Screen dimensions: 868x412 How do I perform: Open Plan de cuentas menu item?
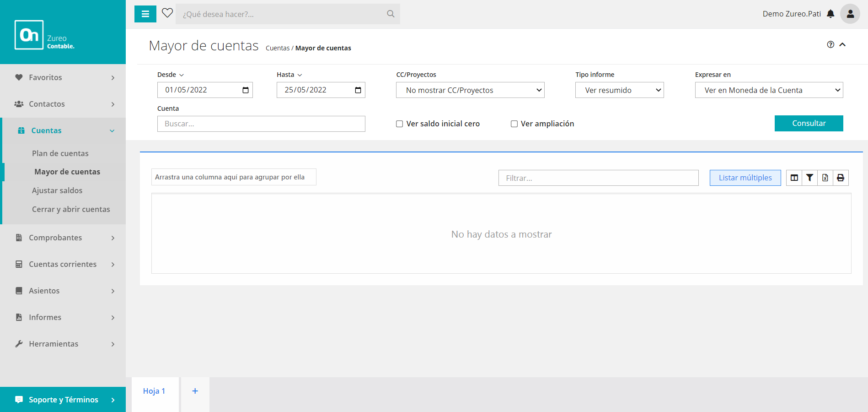pos(60,153)
